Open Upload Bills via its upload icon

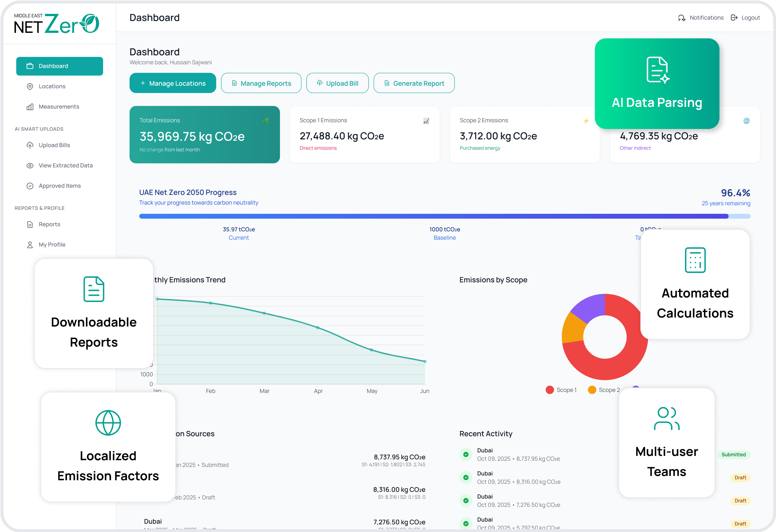pyautogui.click(x=30, y=145)
